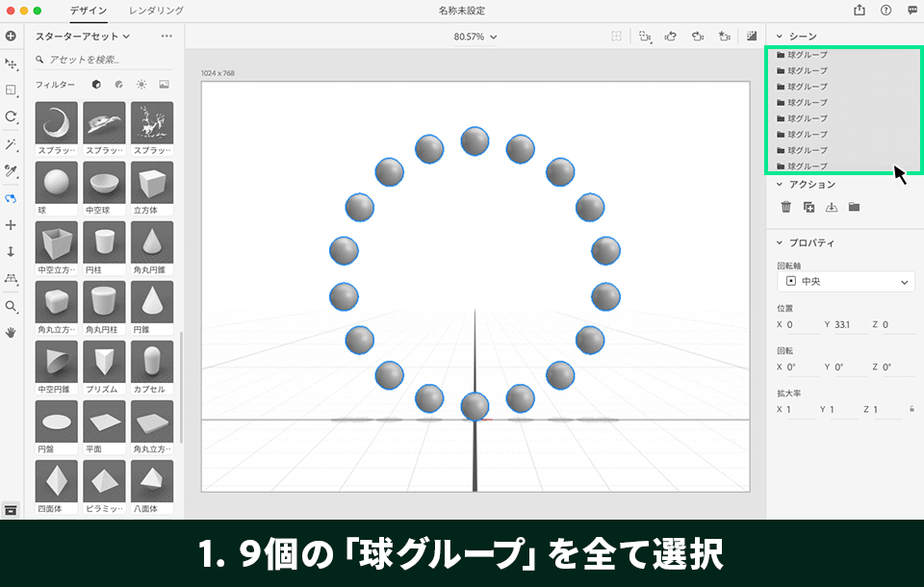Open the 回転軸 dropdown set to 中央
The height and width of the screenshot is (587, 924).
click(845, 281)
